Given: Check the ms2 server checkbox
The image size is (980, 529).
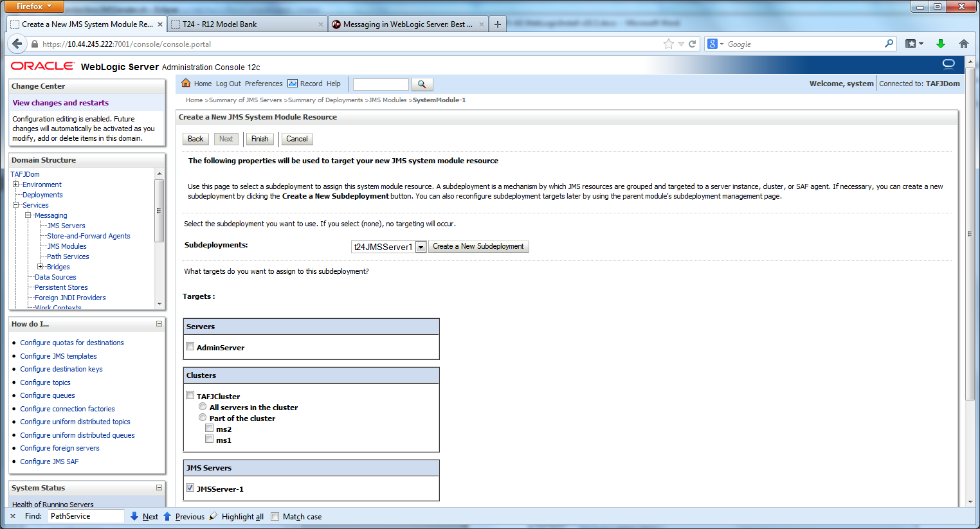Looking at the screenshot, I should 210,428.
